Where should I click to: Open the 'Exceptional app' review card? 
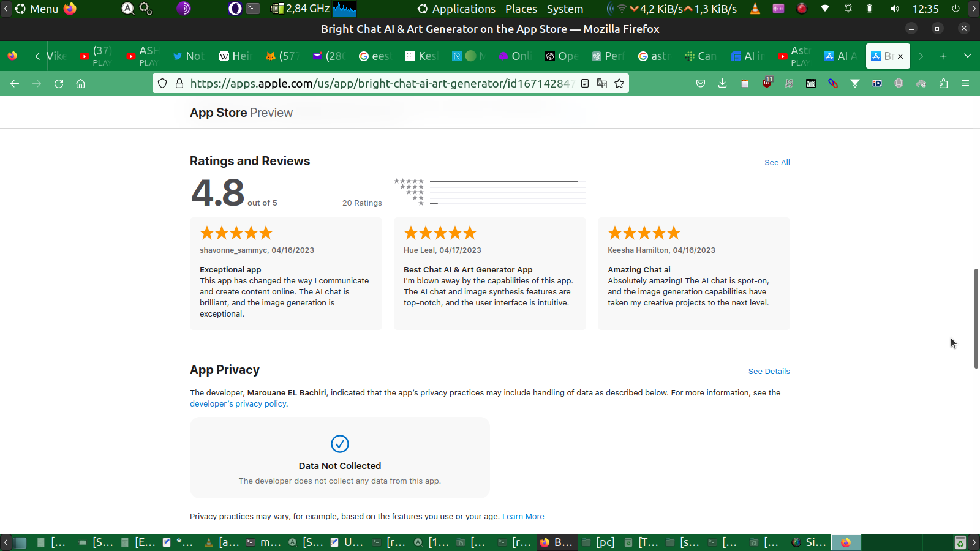tap(286, 274)
